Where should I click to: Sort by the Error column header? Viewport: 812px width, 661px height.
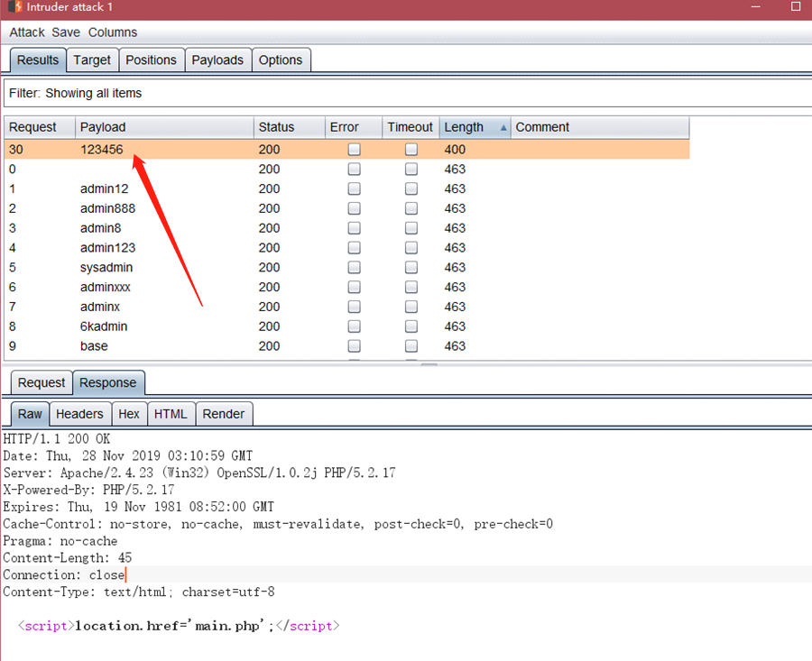pos(354,127)
